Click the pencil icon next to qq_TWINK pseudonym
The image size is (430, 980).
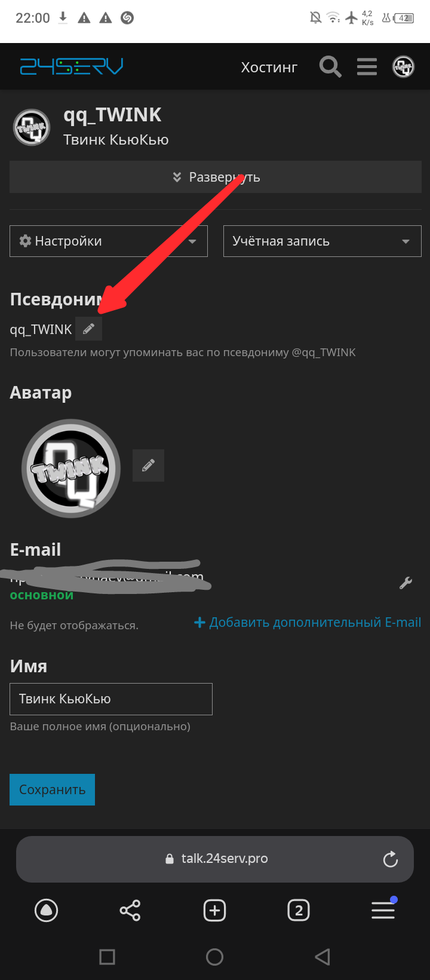point(88,329)
